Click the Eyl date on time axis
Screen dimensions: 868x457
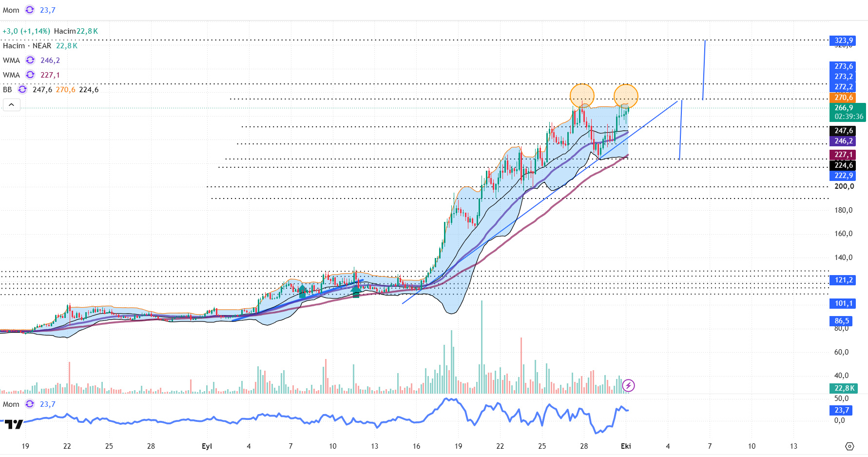click(x=207, y=446)
